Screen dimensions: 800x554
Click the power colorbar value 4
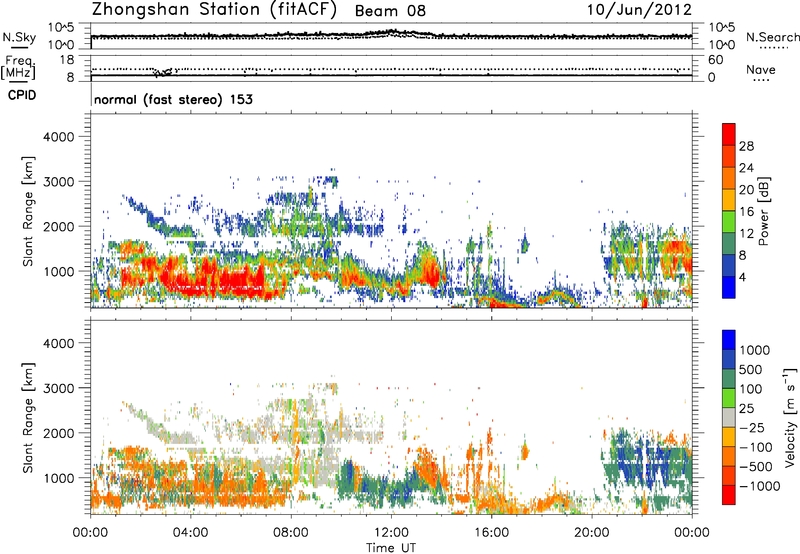tap(743, 278)
